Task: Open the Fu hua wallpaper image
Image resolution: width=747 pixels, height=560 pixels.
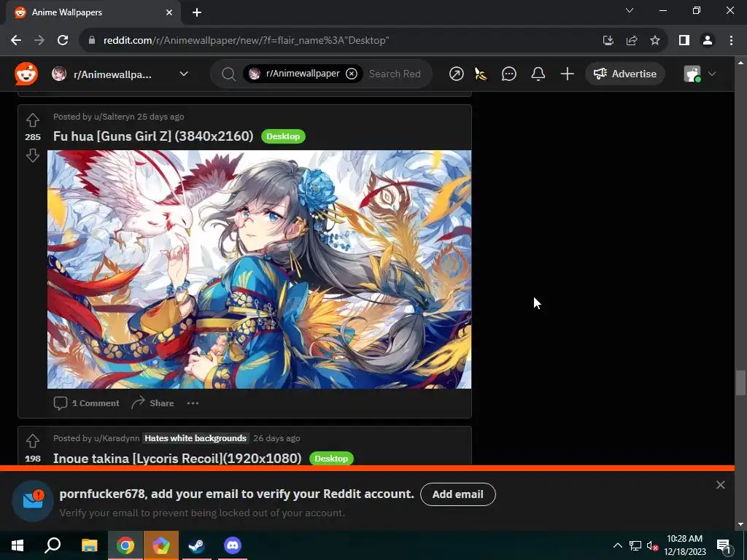Action: click(259, 270)
